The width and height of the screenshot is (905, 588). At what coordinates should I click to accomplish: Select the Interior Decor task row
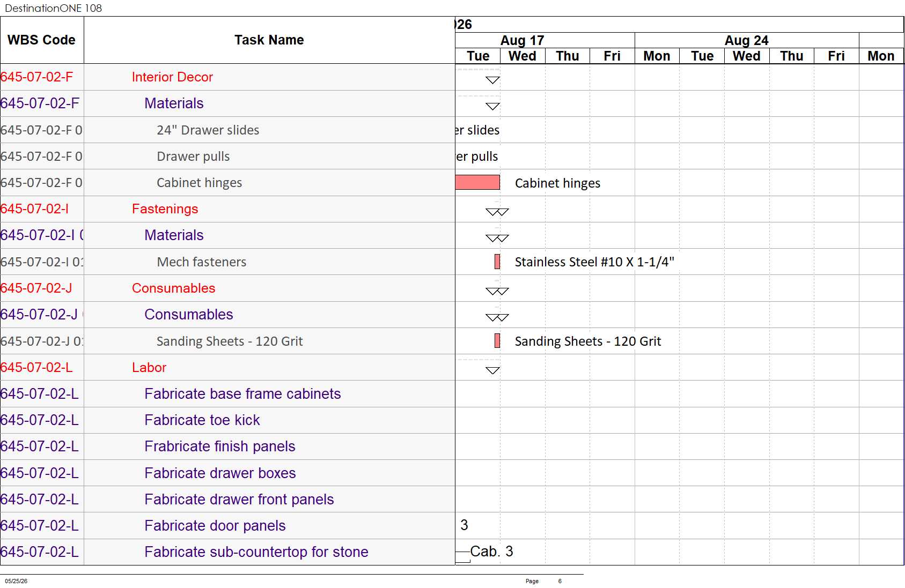pos(227,77)
